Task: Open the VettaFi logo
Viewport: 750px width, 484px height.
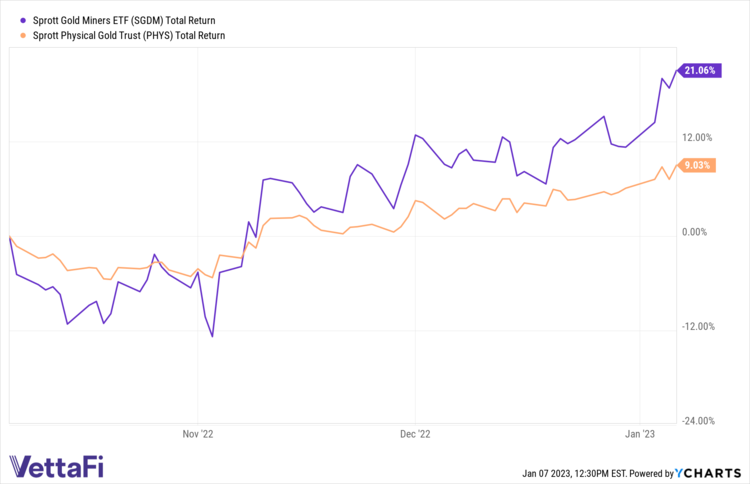Action: 56,466
